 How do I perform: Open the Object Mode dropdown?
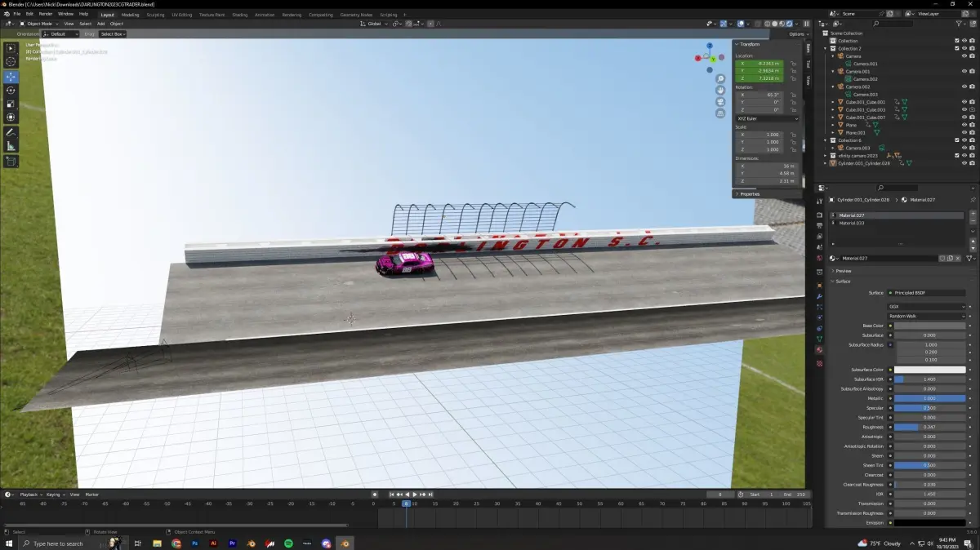point(39,24)
